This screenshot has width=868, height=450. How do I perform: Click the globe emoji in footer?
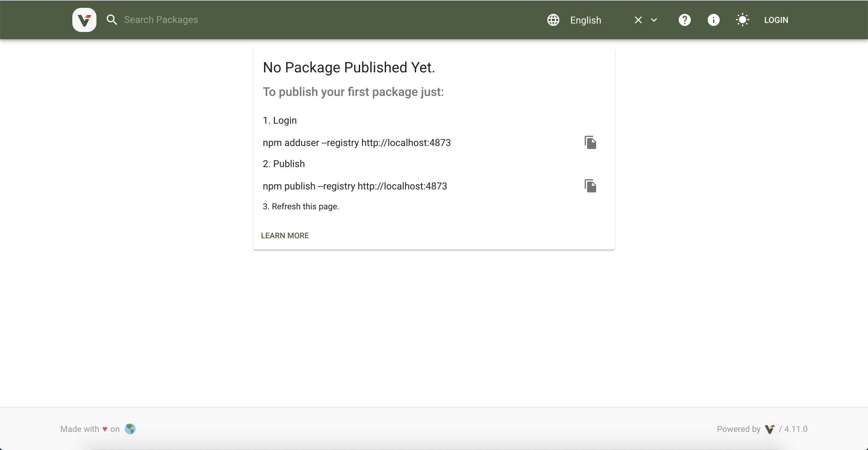[x=130, y=429]
